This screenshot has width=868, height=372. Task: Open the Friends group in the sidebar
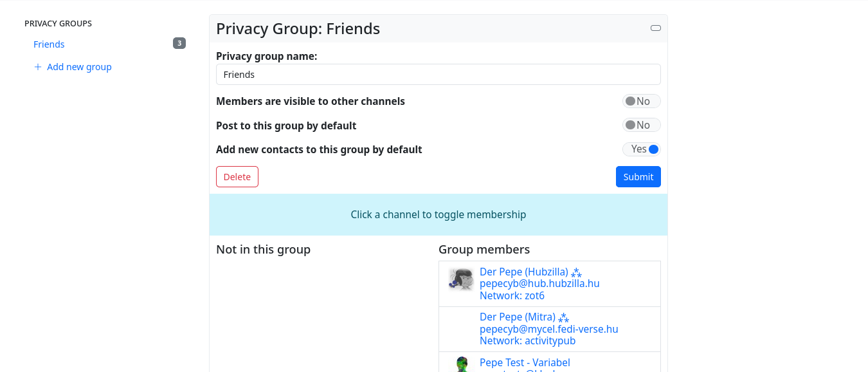(49, 44)
